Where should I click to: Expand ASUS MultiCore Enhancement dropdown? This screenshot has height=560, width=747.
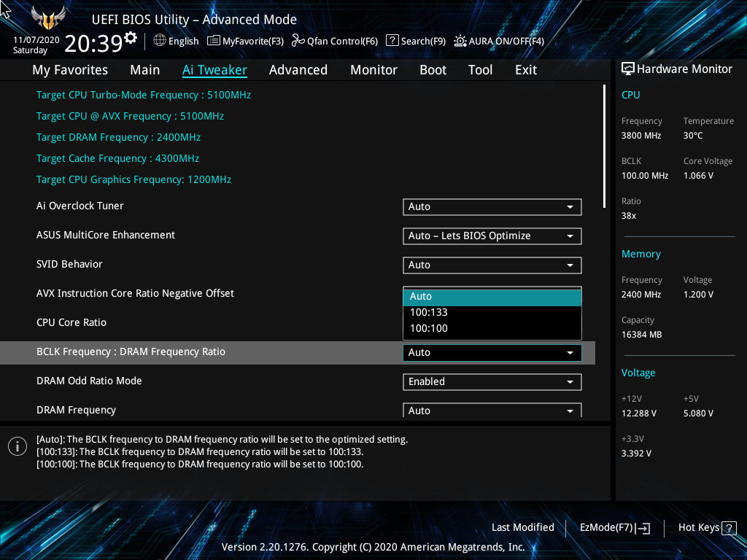point(492,236)
